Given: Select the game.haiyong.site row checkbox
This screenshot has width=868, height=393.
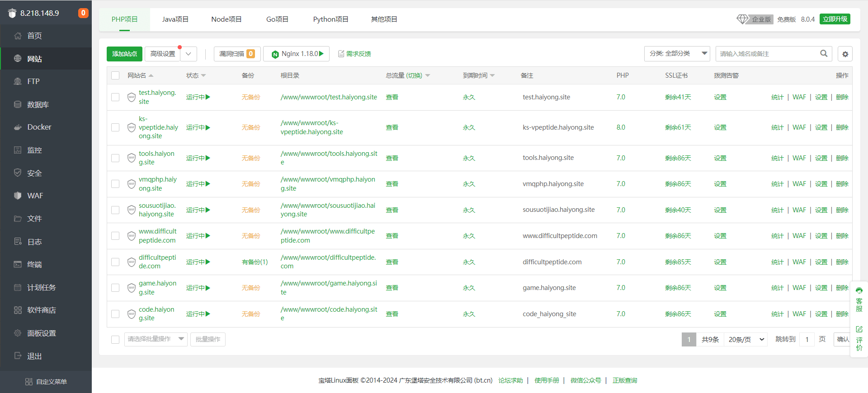Looking at the screenshot, I should [x=115, y=288].
